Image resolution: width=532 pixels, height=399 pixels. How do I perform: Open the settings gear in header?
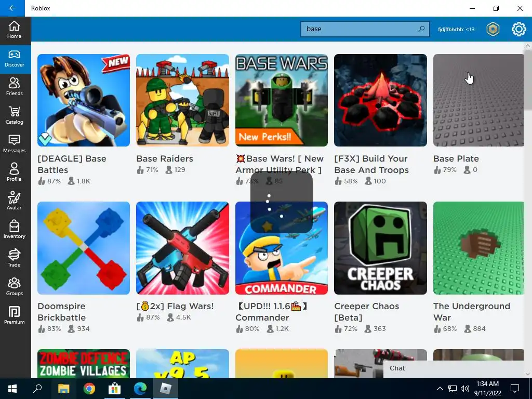(519, 29)
